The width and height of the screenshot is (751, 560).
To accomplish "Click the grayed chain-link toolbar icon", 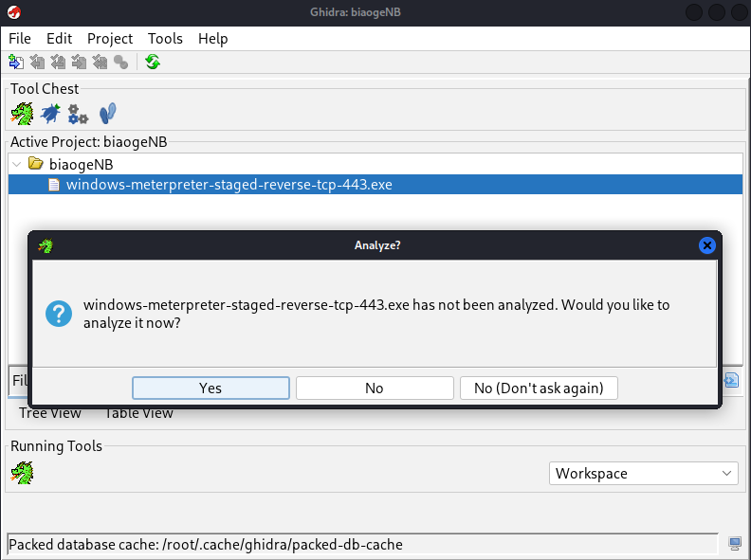I will pos(120,63).
